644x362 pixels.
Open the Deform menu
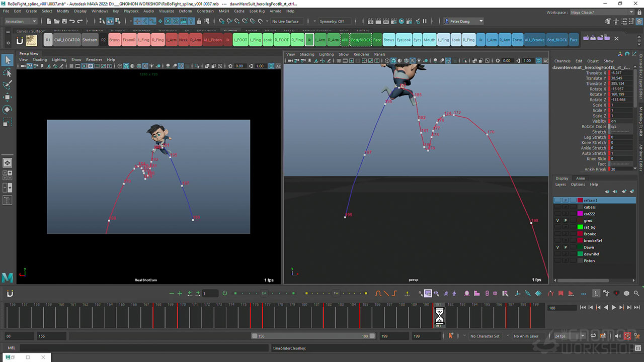pos(185,11)
